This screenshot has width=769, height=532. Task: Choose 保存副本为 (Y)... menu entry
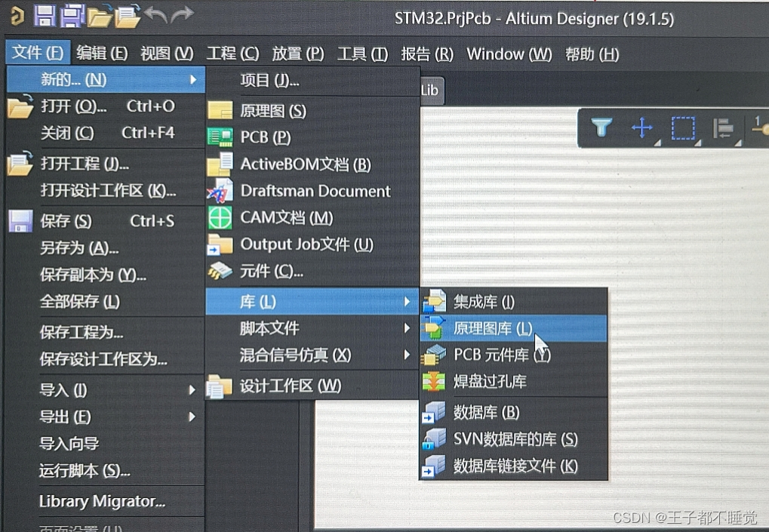coord(105,275)
